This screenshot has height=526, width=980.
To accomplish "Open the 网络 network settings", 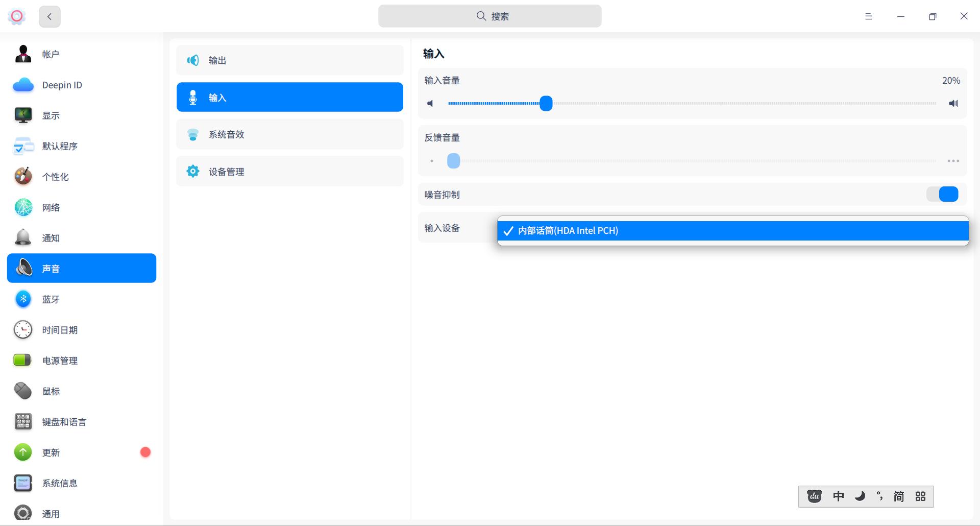I will (51, 207).
